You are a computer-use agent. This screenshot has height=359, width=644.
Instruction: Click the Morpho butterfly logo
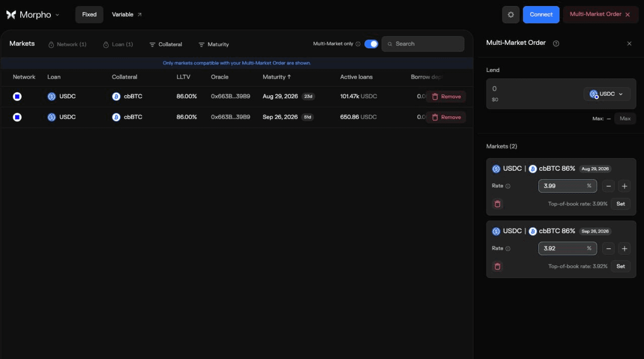click(11, 15)
